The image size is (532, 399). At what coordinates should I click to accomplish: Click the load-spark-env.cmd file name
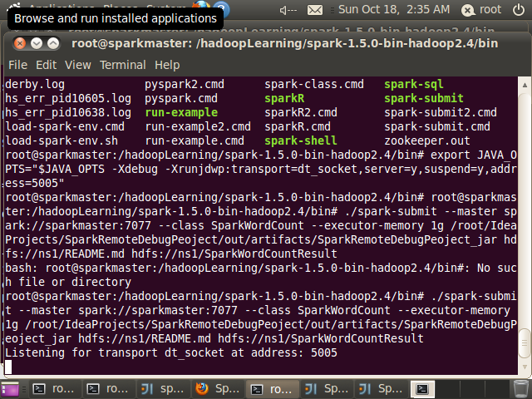click(65, 126)
